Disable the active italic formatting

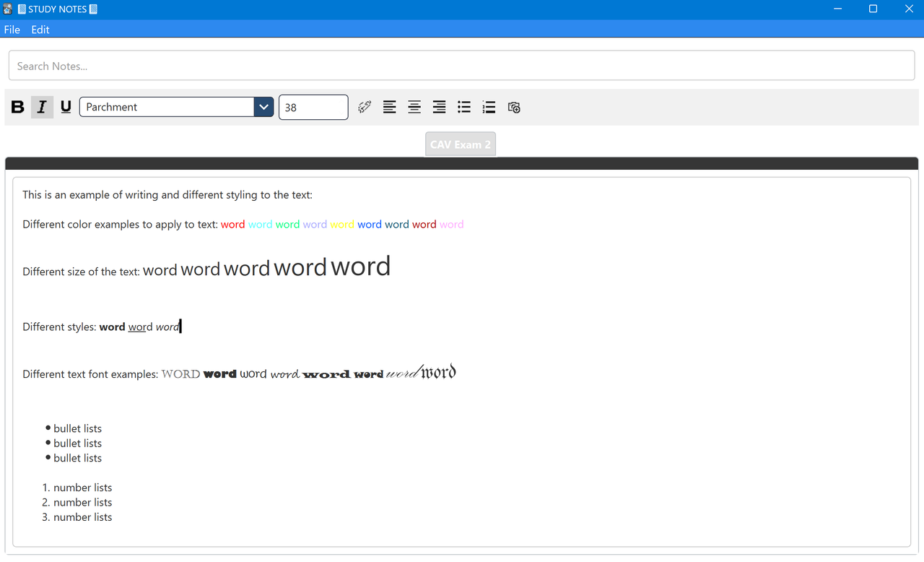point(42,106)
